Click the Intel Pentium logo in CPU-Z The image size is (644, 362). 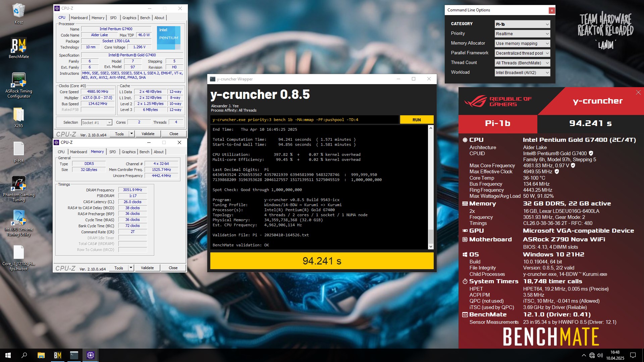click(x=169, y=38)
